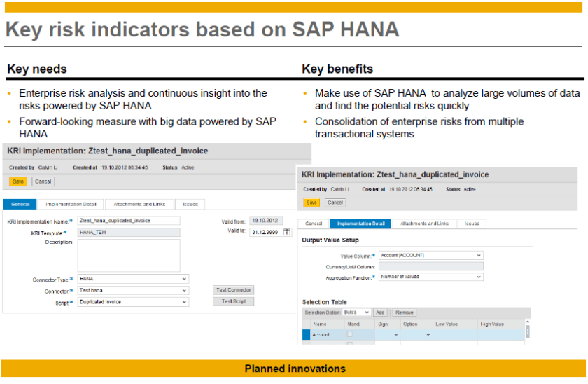The width and height of the screenshot is (588, 384).
Task: Open the calendar picker beside Valid to
Action: 287,233
